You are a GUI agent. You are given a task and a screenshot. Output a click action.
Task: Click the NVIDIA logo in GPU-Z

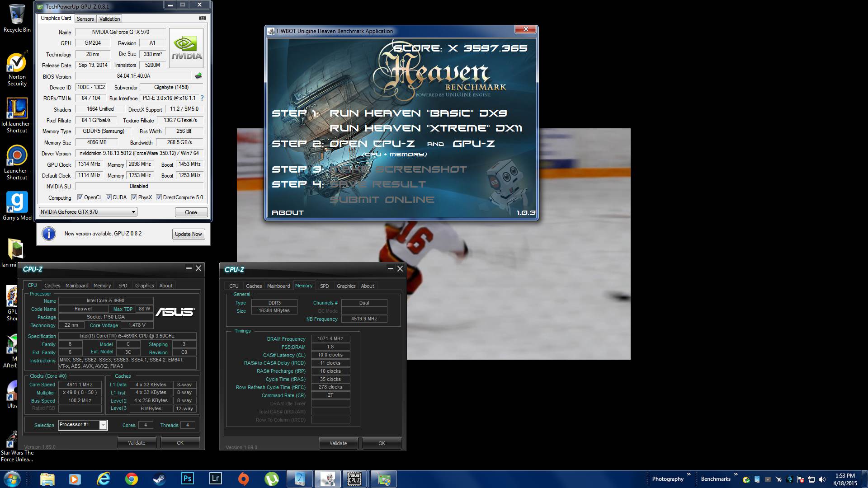[186, 48]
